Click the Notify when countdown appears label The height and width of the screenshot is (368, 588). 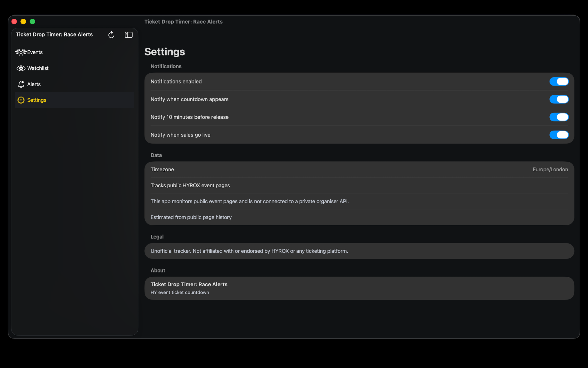[189, 99]
